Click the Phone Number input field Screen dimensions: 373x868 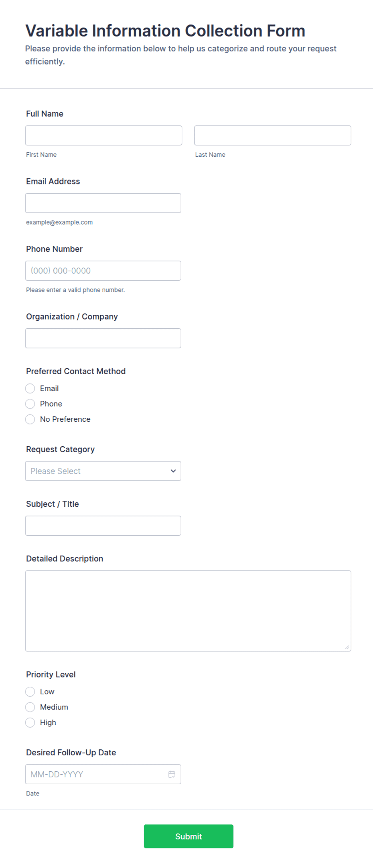(103, 271)
